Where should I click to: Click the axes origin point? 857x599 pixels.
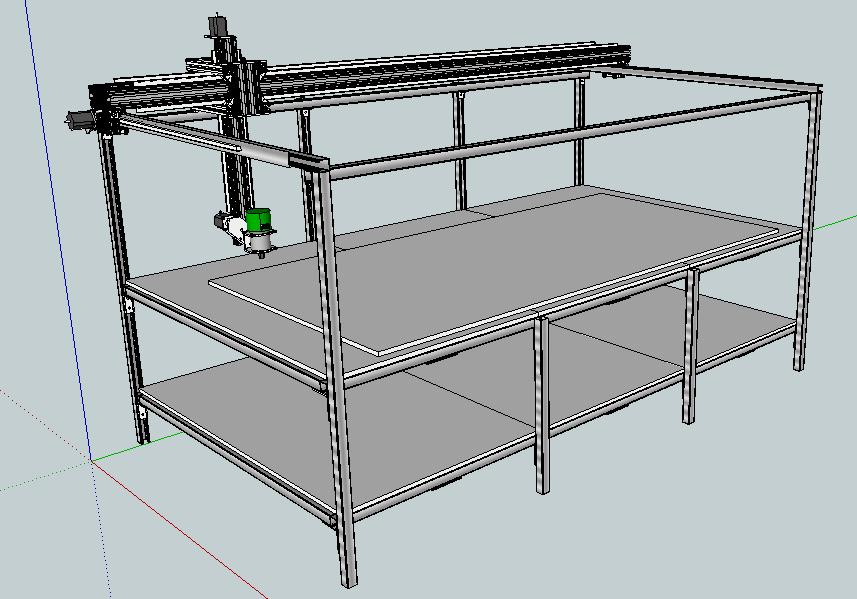pyautogui.click(x=93, y=461)
